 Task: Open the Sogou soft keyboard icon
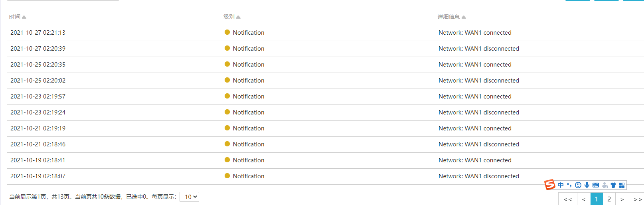click(596, 185)
